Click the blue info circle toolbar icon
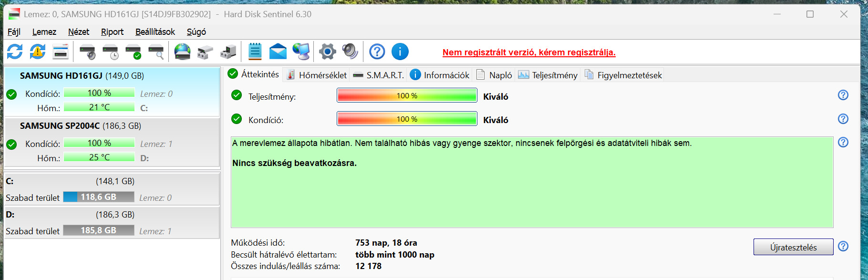Screen dimensions: 868x280 coord(400,52)
